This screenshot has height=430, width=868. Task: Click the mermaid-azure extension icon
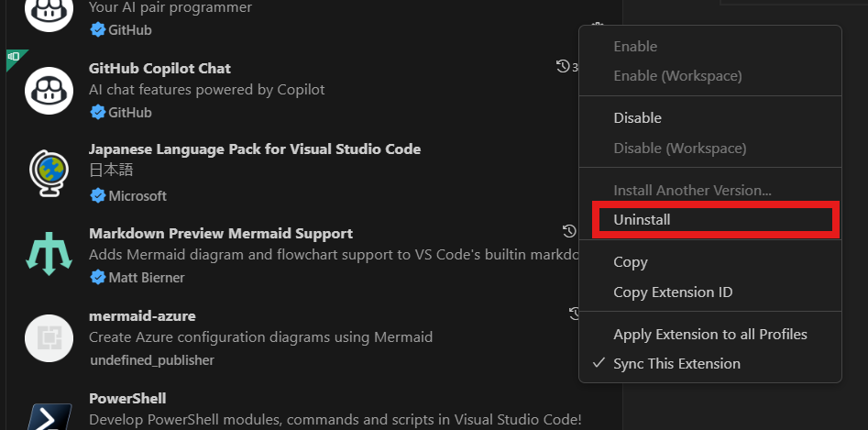[x=49, y=337]
